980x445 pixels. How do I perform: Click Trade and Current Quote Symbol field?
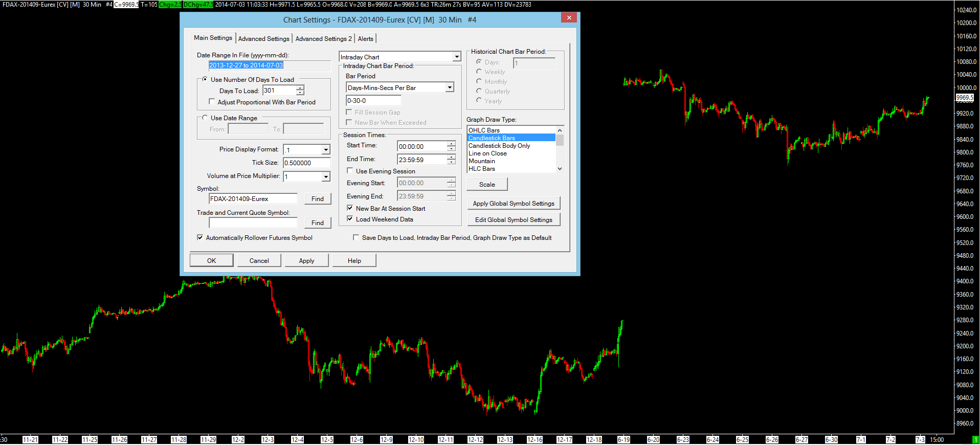[x=253, y=222]
